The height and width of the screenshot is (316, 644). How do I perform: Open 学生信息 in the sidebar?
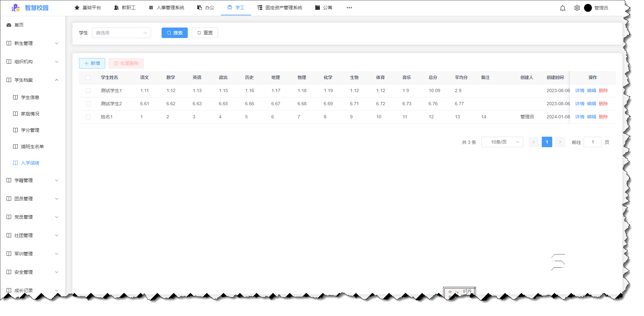tap(30, 97)
